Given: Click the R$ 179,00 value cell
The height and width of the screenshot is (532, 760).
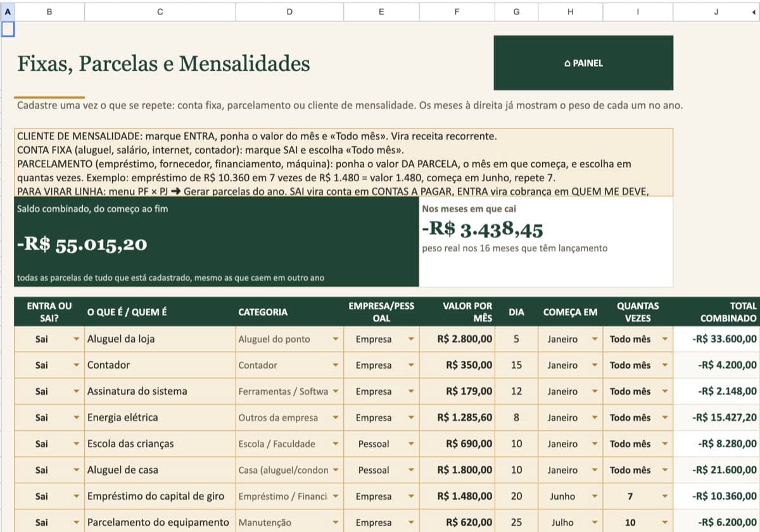Looking at the screenshot, I should point(457,391).
